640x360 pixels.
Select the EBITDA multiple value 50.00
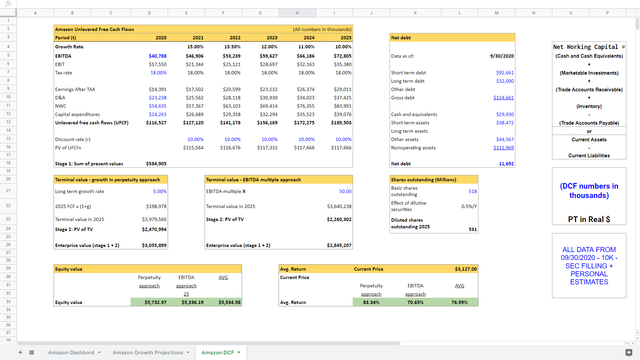[345, 191]
